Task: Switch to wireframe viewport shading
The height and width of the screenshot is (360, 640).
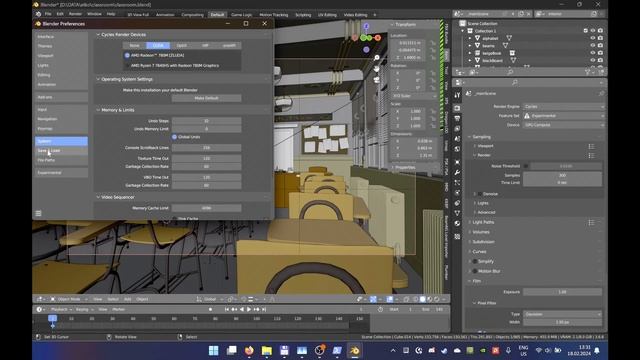Action: pos(416,299)
